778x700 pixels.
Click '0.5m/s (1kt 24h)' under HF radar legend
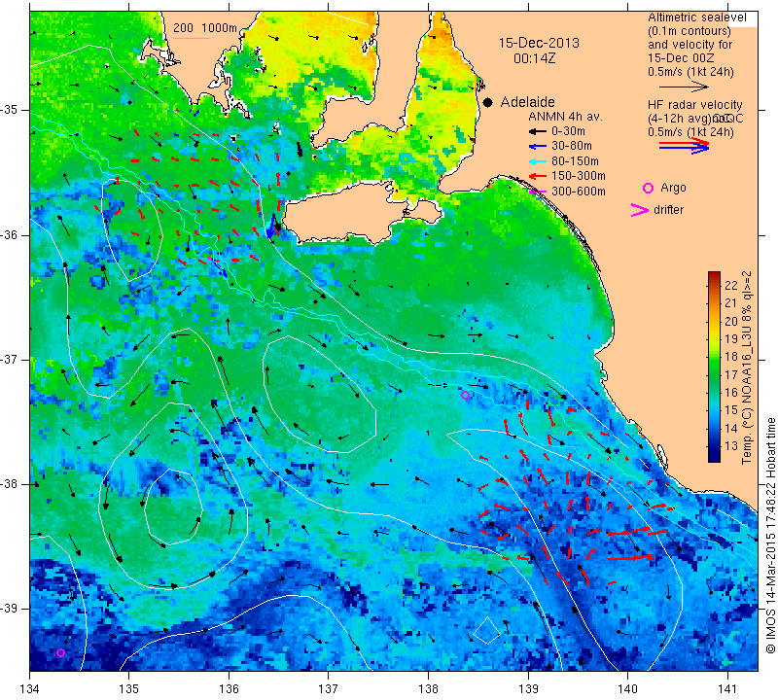(x=690, y=132)
